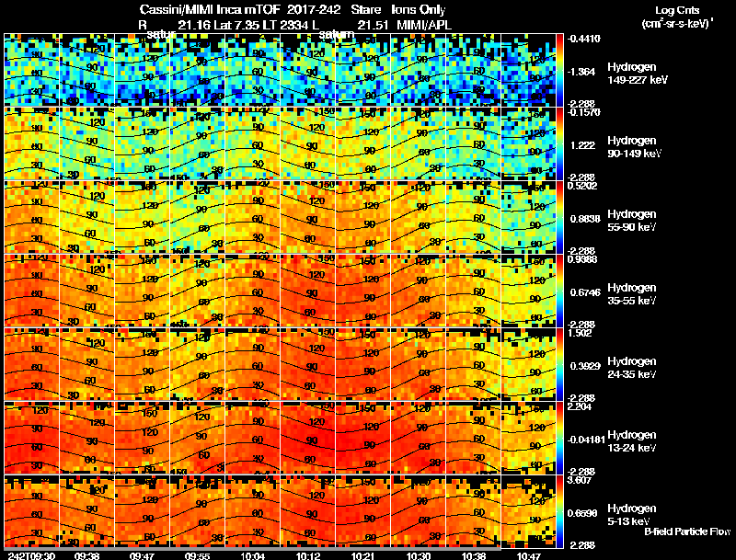The width and height of the screenshot is (736, 560).
Task: Click the Hydrogen 149-227 keV color bar
Action: pyautogui.click(x=559, y=70)
